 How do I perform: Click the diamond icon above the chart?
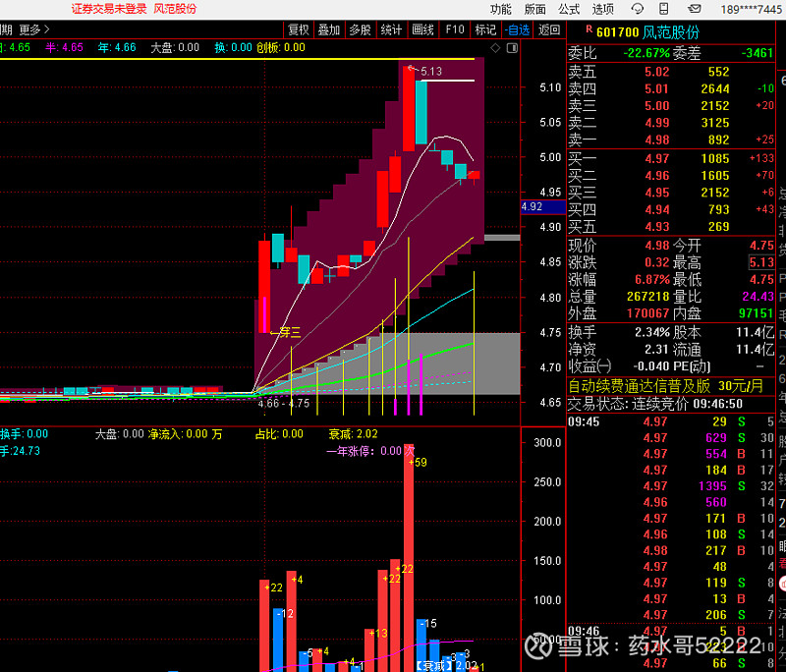pyautogui.click(x=495, y=47)
